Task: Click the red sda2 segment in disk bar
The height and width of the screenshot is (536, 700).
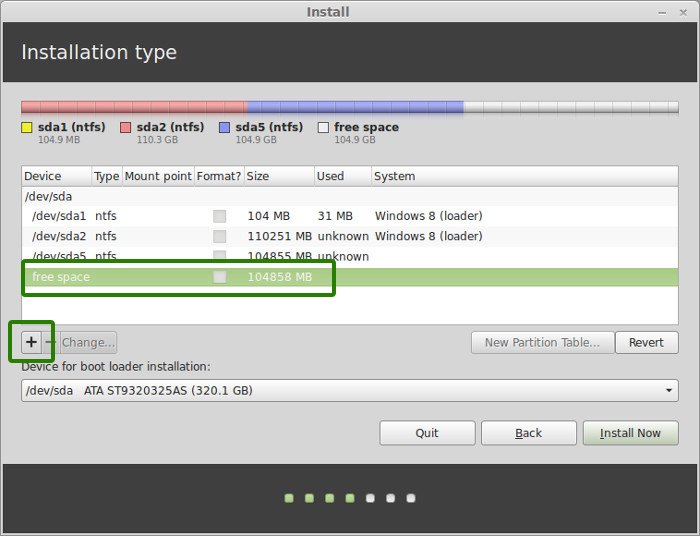Action: pyautogui.click(x=133, y=107)
